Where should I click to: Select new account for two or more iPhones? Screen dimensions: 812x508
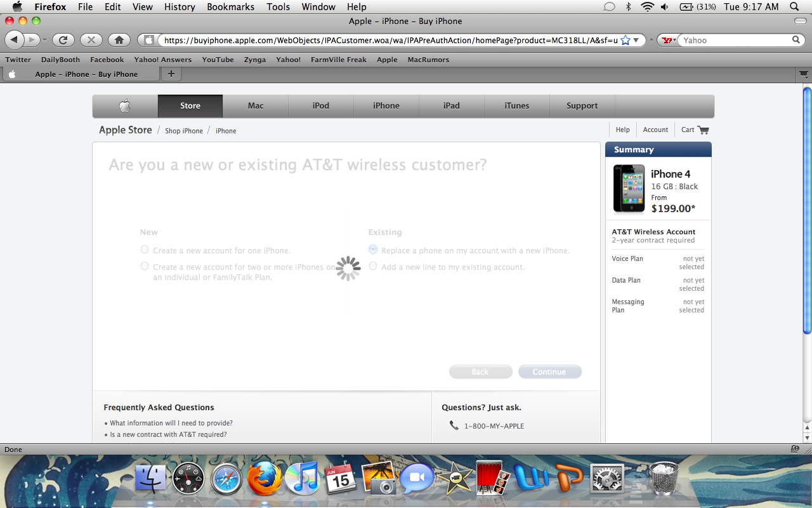pyautogui.click(x=145, y=266)
